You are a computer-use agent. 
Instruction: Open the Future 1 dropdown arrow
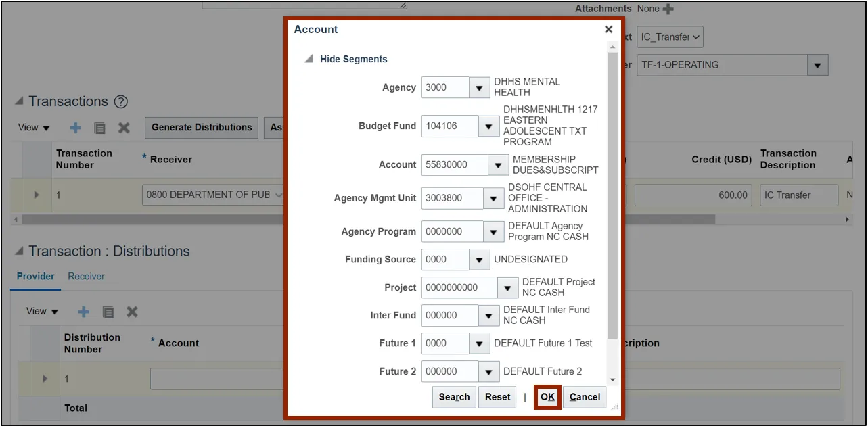pyautogui.click(x=480, y=343)
